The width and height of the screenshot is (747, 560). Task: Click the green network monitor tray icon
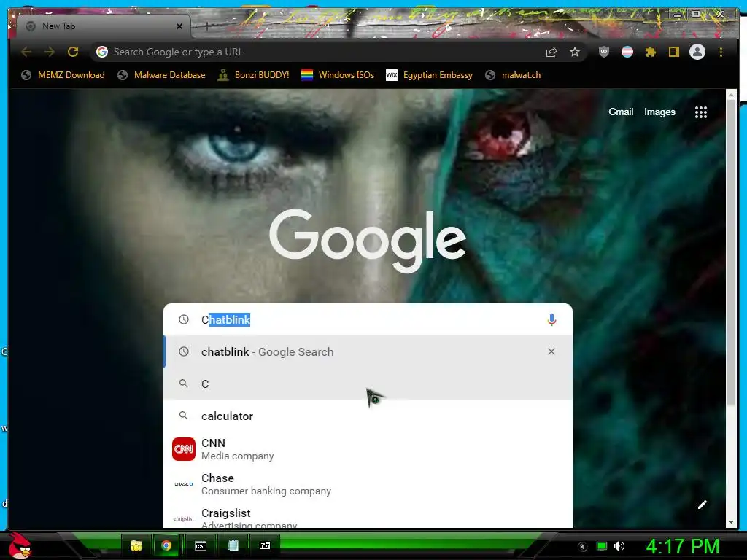[602, 546]
